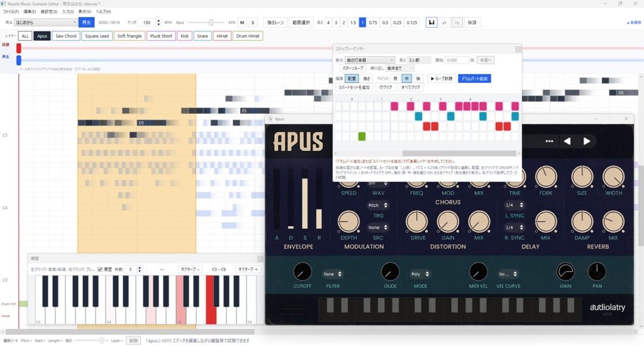Screen dimensions: 644x346
Task: Click the Apus GAIN knob in the bottom row
Action: (565, 272)
